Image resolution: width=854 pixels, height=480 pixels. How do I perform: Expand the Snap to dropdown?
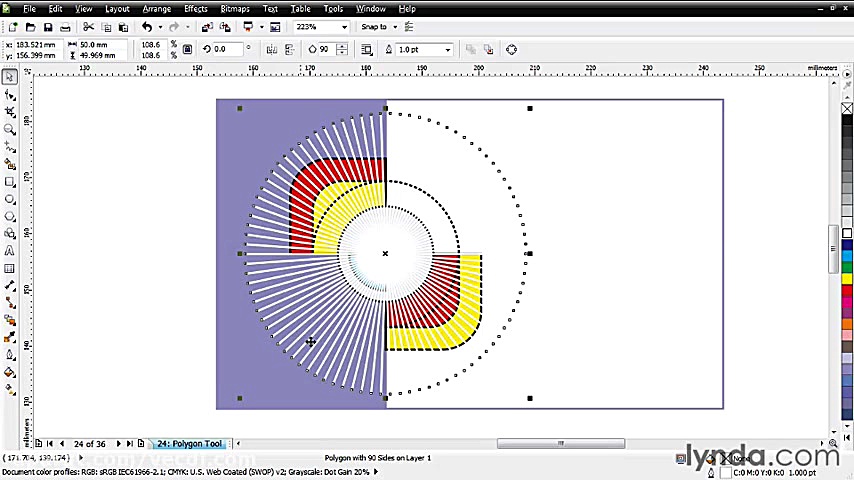coord(395,27)
